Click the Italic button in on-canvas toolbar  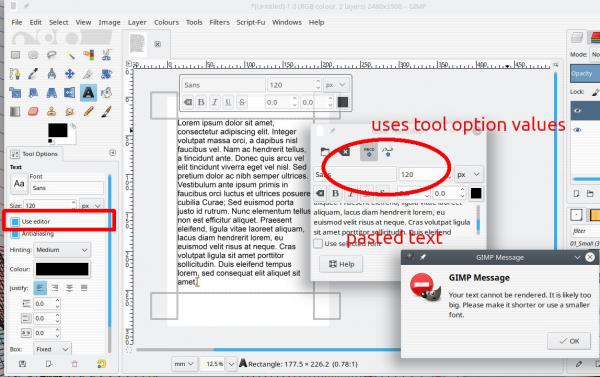[x=215, y=102]
